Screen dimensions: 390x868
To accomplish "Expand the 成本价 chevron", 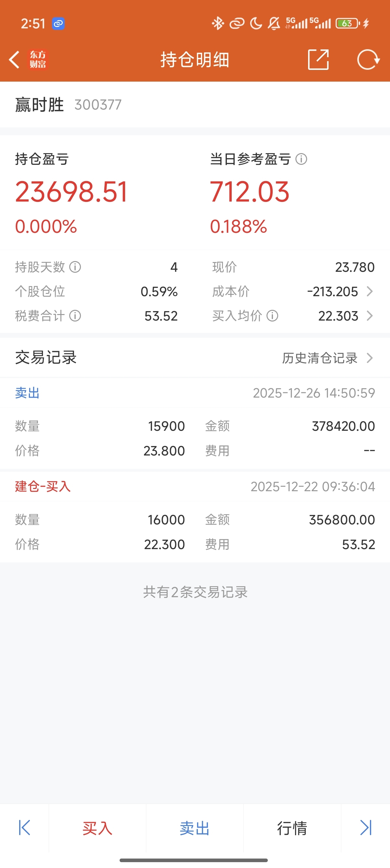I will (x=370, y=292).
